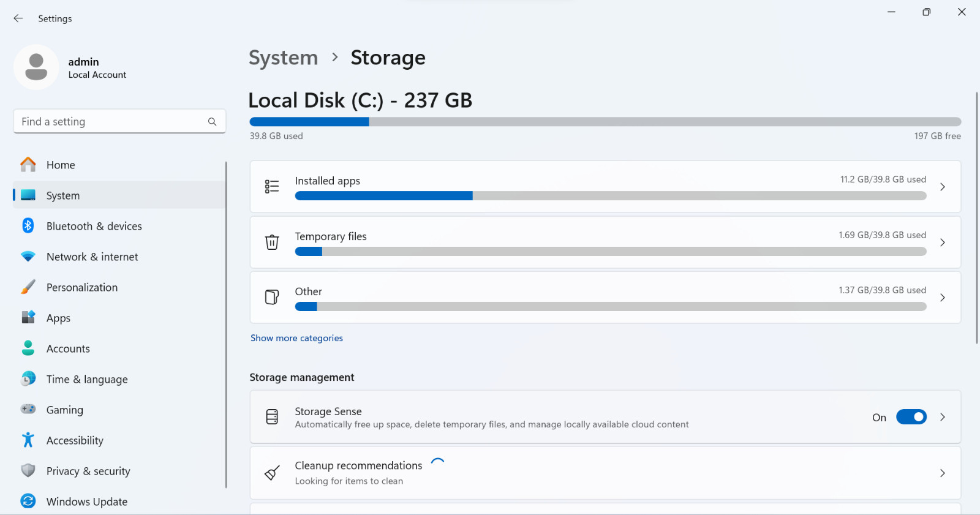Expand Temporary files with its chevron

tap(943, 242)
